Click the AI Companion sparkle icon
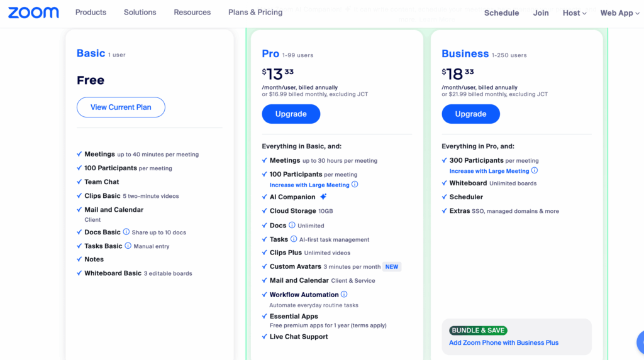 (x=323, y=197)
